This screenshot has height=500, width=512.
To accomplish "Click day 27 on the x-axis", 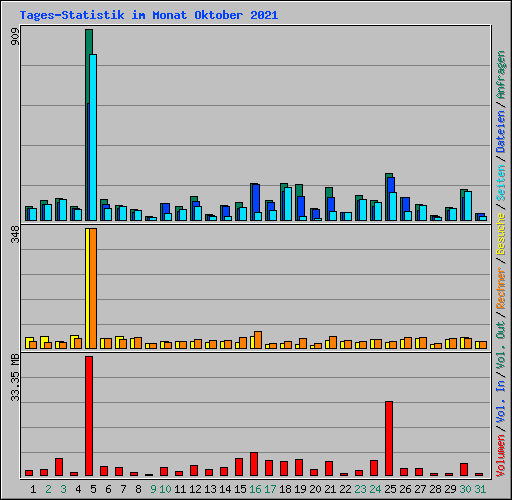I will pos(420,489).
